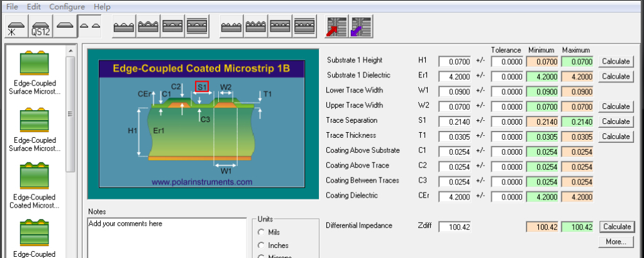Click the More... button

tap(616, 241)
